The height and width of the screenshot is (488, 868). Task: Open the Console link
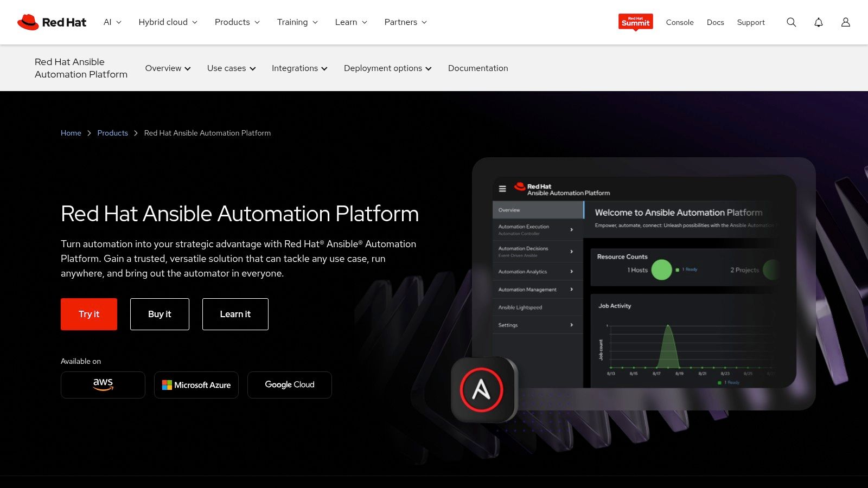point(680,22)
